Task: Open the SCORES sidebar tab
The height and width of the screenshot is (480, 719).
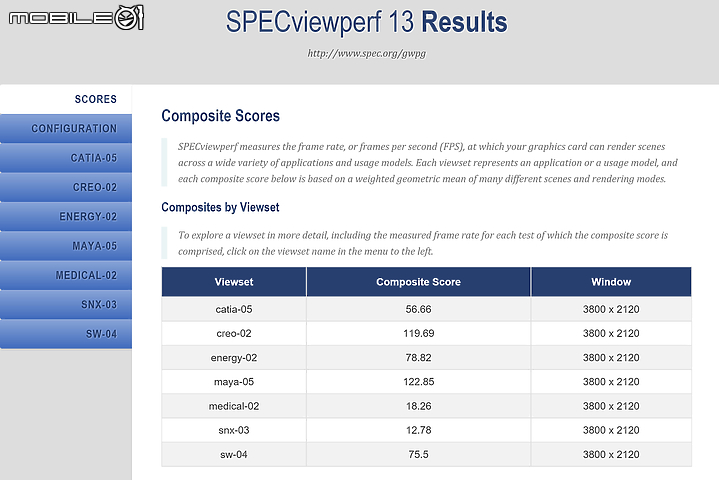Action: coord(66,99)
